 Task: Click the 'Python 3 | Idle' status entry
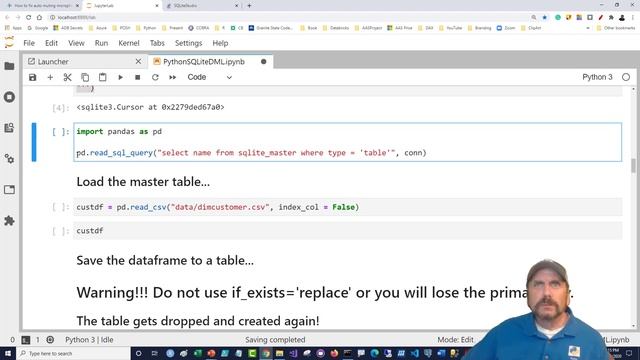click(89, 340)
